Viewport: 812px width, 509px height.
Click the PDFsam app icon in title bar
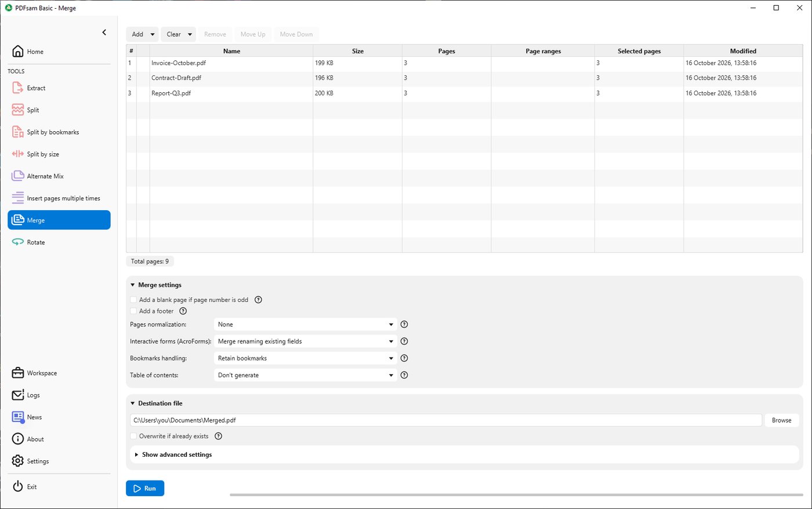(x=9, y=8)
